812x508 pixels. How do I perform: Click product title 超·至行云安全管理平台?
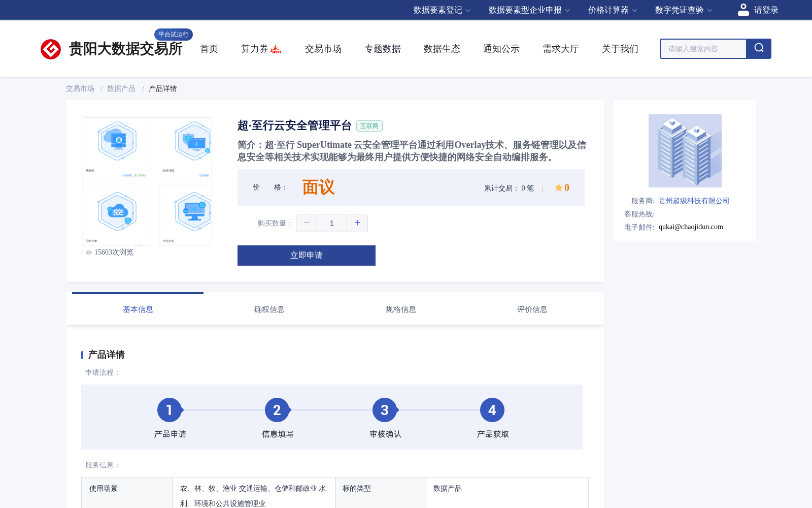[x=294, y=125]
